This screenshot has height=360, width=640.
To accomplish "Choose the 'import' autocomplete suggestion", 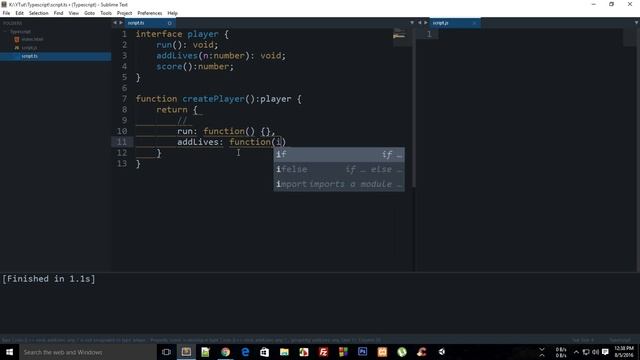I will (x=339, y=184).
